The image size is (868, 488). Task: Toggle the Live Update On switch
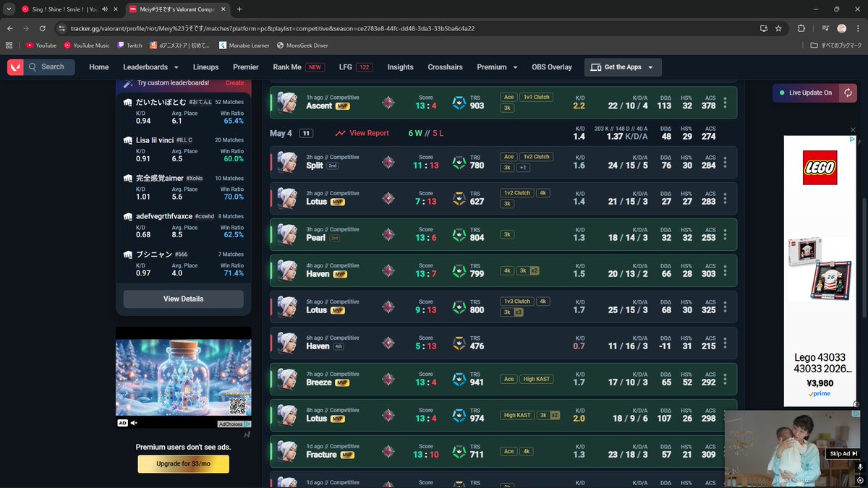[805, 93]
